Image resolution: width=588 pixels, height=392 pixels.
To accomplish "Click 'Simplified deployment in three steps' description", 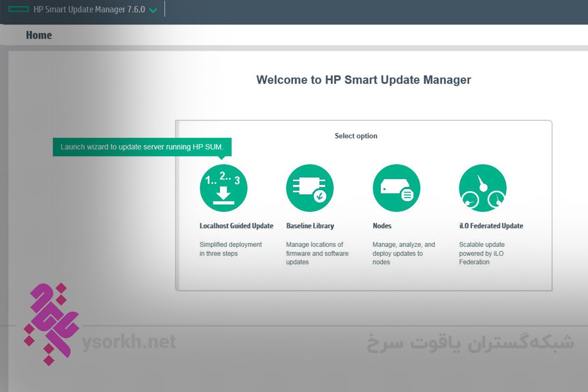I will click(230, 249).
